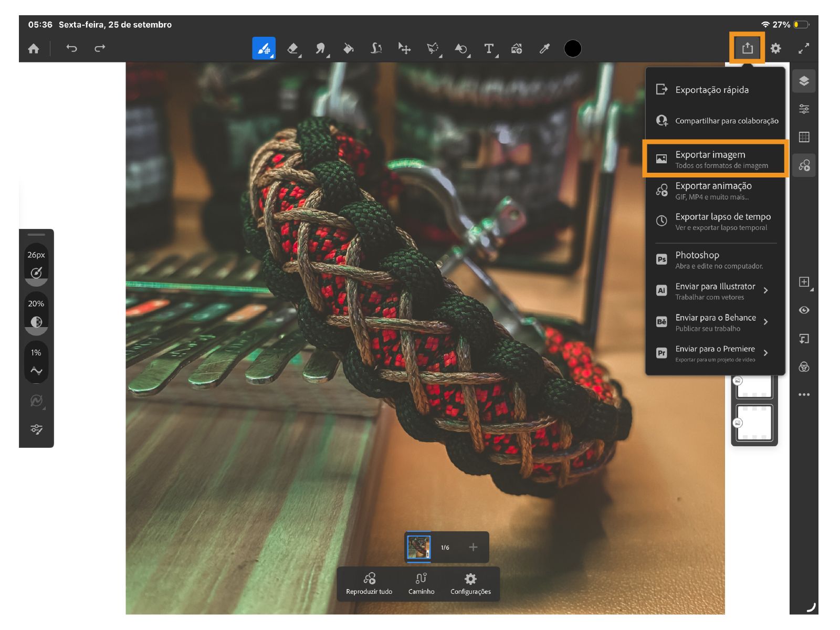Open the Layers panel icon
840x630 pixels.
pyautogui.click(x=804, y=81)
